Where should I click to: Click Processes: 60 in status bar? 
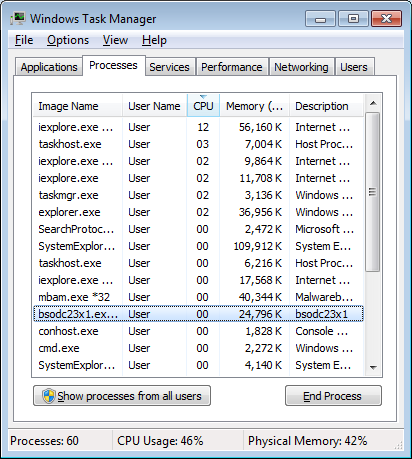pos(44,441)
